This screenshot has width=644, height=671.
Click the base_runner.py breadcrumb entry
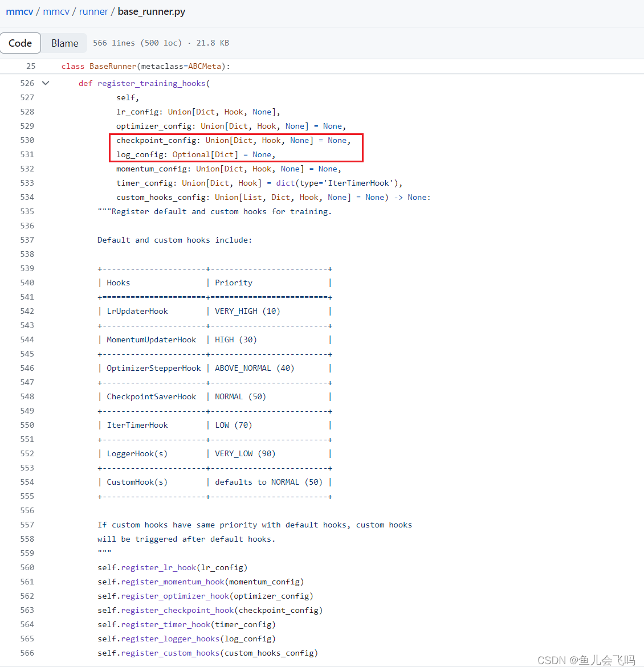151,11
